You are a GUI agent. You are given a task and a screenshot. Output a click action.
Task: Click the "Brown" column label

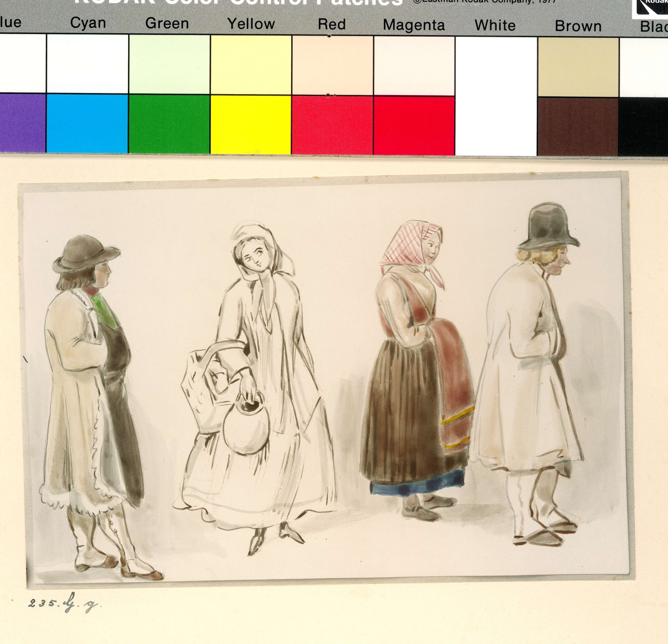578,26
